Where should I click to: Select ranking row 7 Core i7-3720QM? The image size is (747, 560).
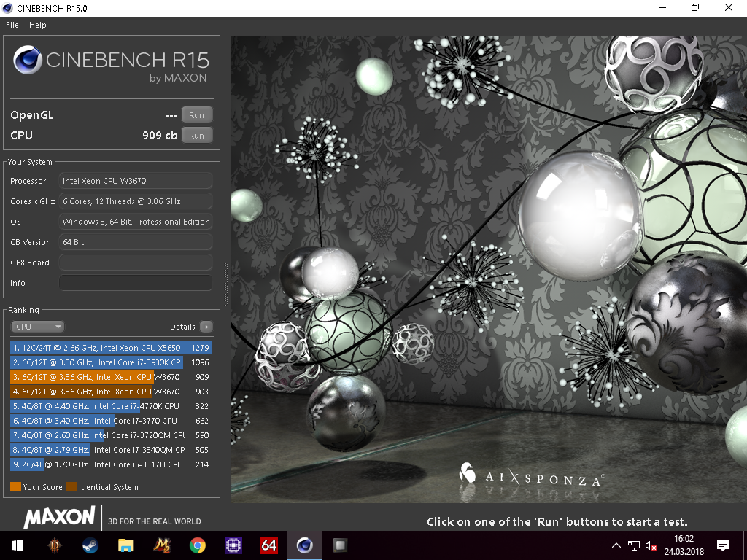(111, 435)
